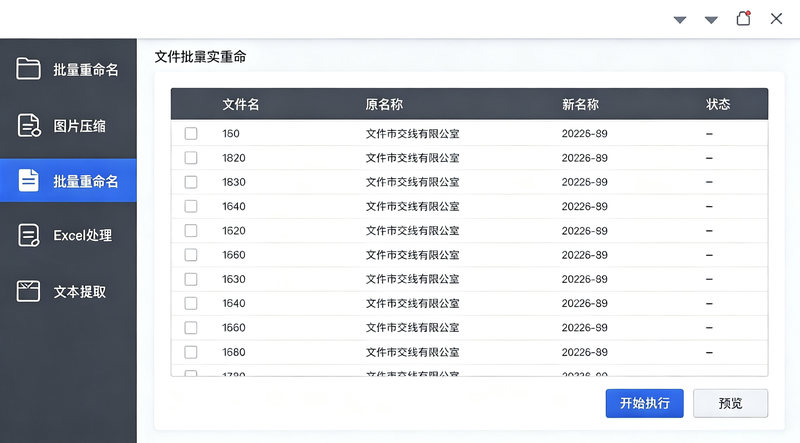The width and height of the screenshot is (800, 443).
Task: Open the folder-icon 批量重命名 item in the sidebar
Action: [68, 69]
